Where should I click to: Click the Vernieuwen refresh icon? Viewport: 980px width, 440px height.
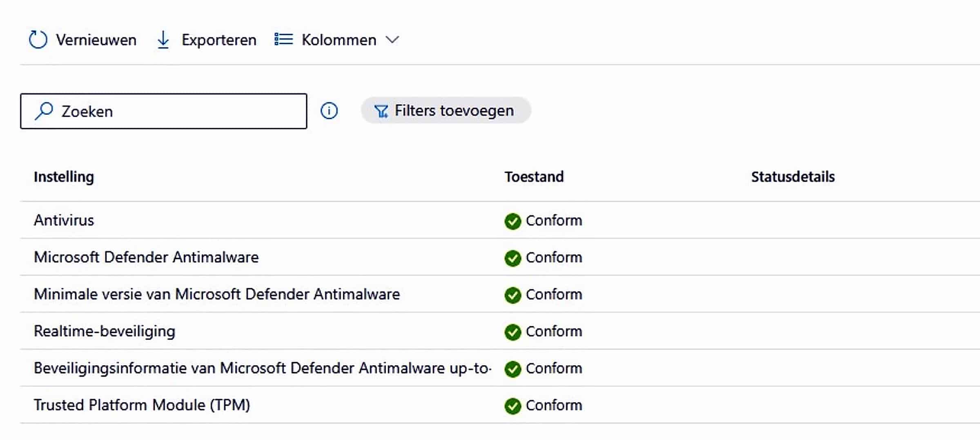click(x=38, y=40)
